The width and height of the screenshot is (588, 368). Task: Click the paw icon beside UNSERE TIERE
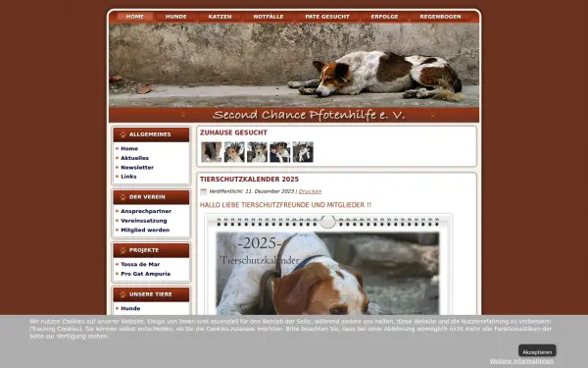(x=123, y=294)
